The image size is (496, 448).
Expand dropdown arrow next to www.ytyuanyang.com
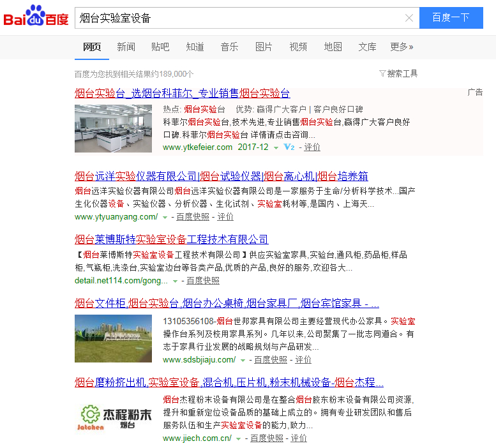coord(165,217)
